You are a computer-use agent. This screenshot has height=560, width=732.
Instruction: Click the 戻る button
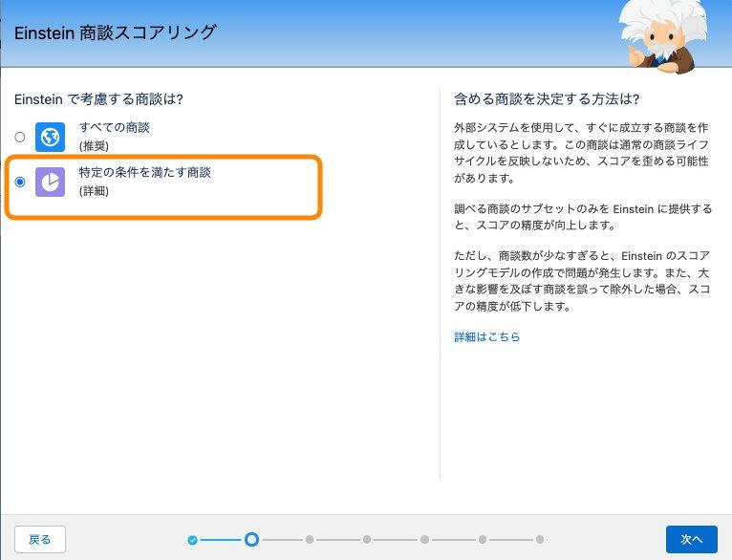tap(40, 540)
